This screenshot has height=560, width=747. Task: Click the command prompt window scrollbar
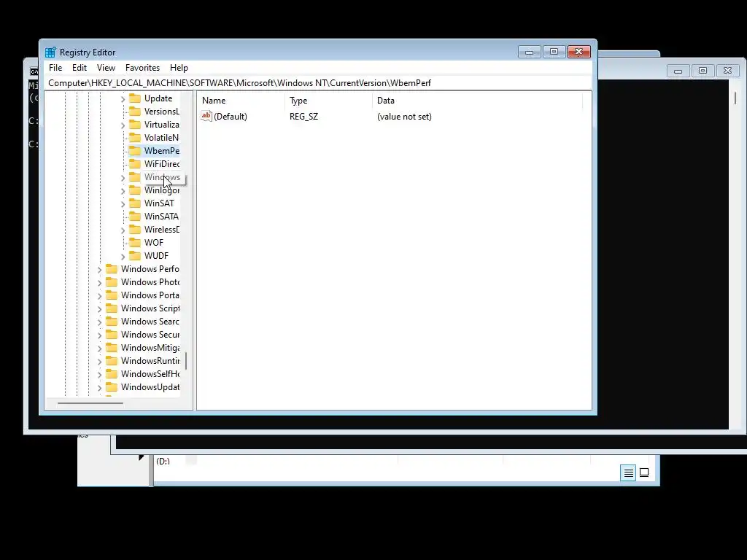pyautogui.click(x=735, y=98)
